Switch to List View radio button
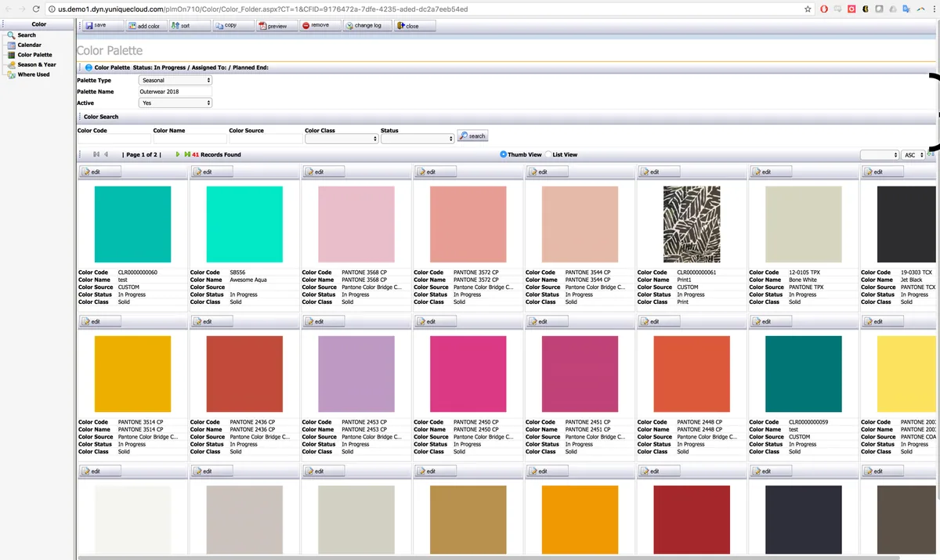940x560 pixels. pyautogui.click(x=548, y=154)
